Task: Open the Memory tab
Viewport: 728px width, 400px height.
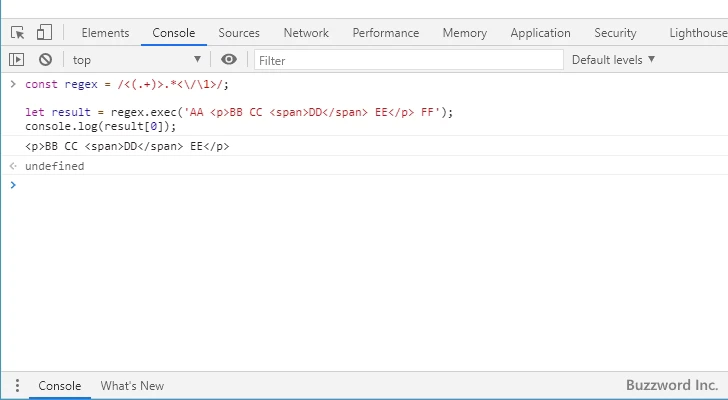Action: (x=464, y=33)
